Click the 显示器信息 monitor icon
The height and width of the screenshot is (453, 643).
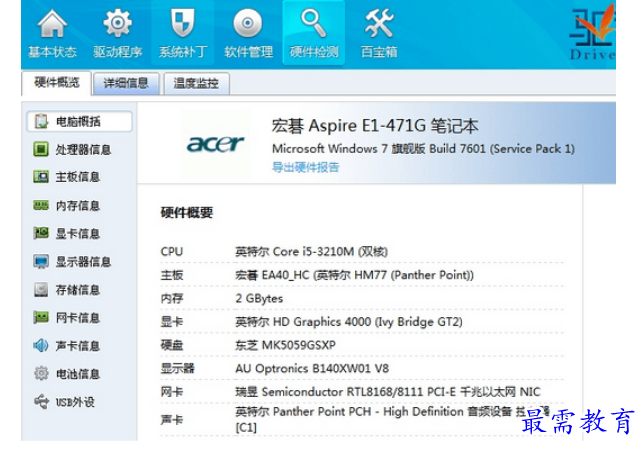pos(41,262)
